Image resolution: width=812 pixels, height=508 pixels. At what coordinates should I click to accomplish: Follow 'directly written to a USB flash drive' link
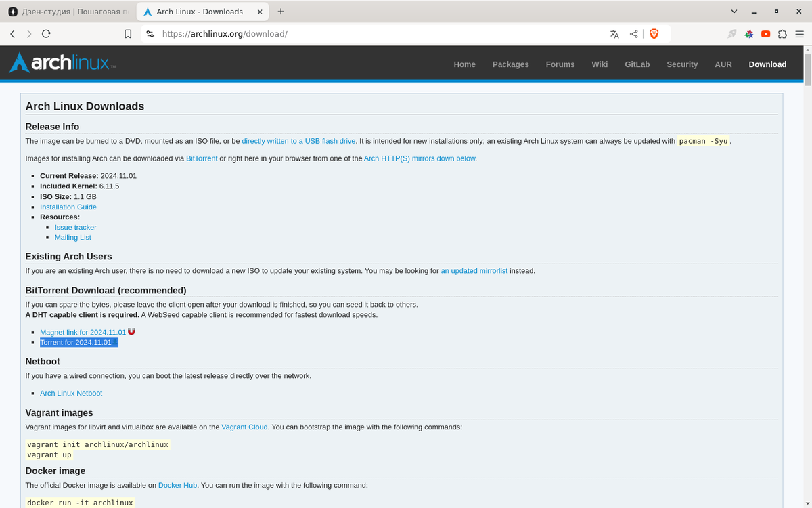point(298,141)
